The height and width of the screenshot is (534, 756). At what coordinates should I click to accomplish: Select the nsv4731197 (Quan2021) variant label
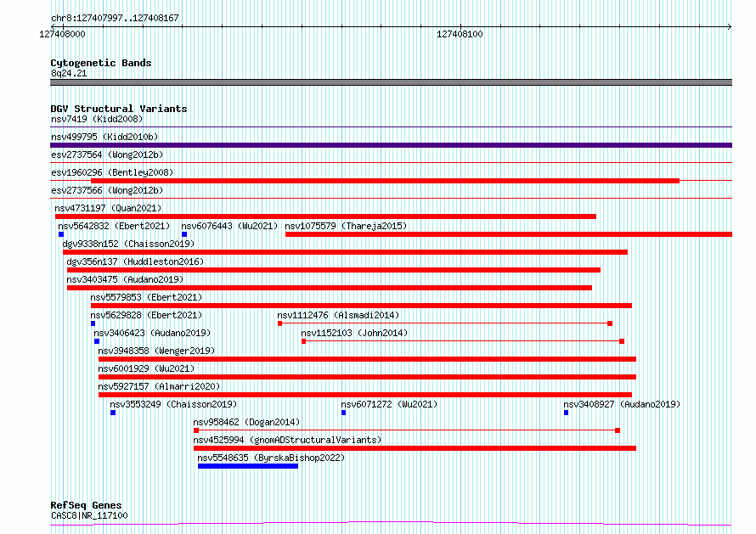pos(108,208)
